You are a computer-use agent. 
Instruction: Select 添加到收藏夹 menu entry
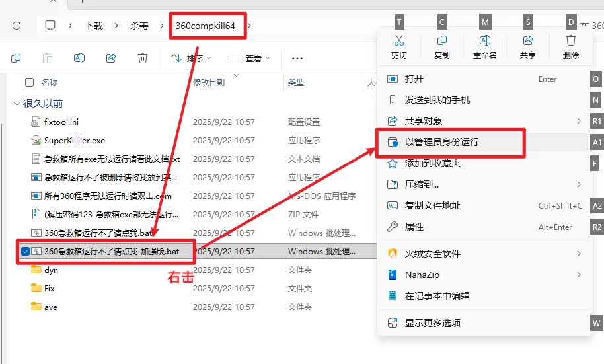point(484,163)
